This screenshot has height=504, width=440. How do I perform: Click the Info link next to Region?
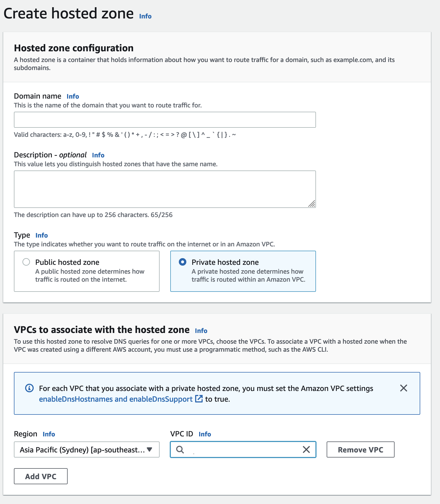click(x=49, y=434)
